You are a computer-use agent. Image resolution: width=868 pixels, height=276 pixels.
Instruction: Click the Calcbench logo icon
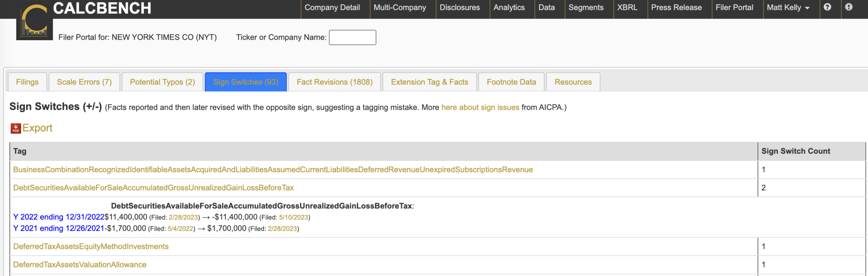pos(34,21)
